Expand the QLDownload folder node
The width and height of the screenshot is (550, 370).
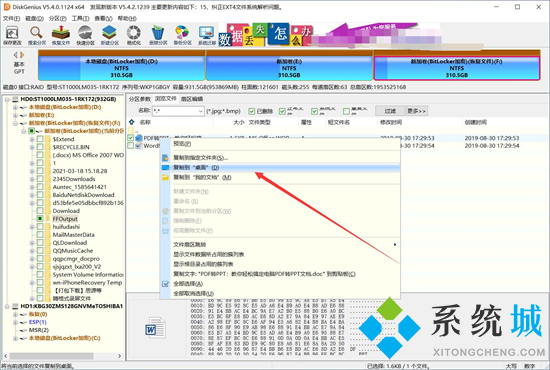point(32,243)
